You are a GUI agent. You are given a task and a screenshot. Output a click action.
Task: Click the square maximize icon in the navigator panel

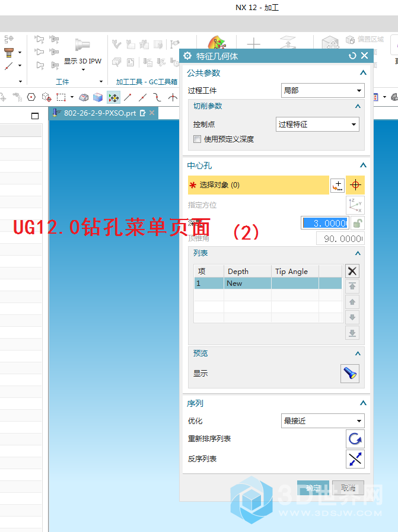[x=35, y=116]
